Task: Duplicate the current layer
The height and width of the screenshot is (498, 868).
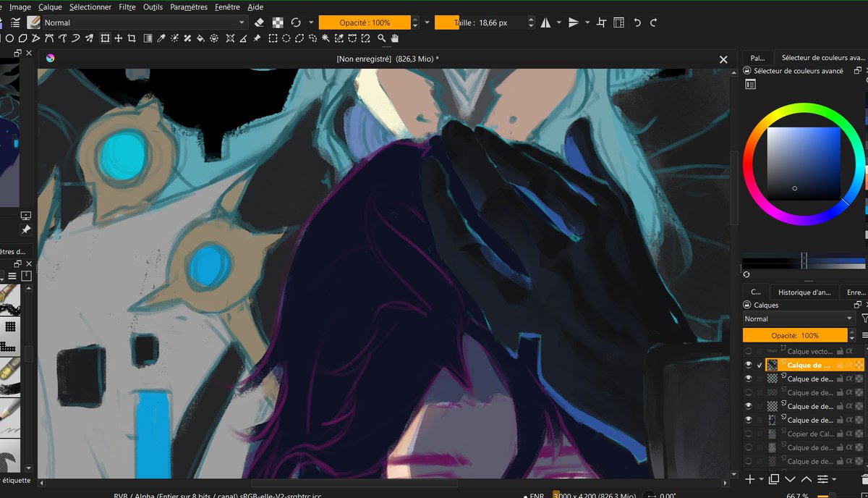Action: [774, 479]
